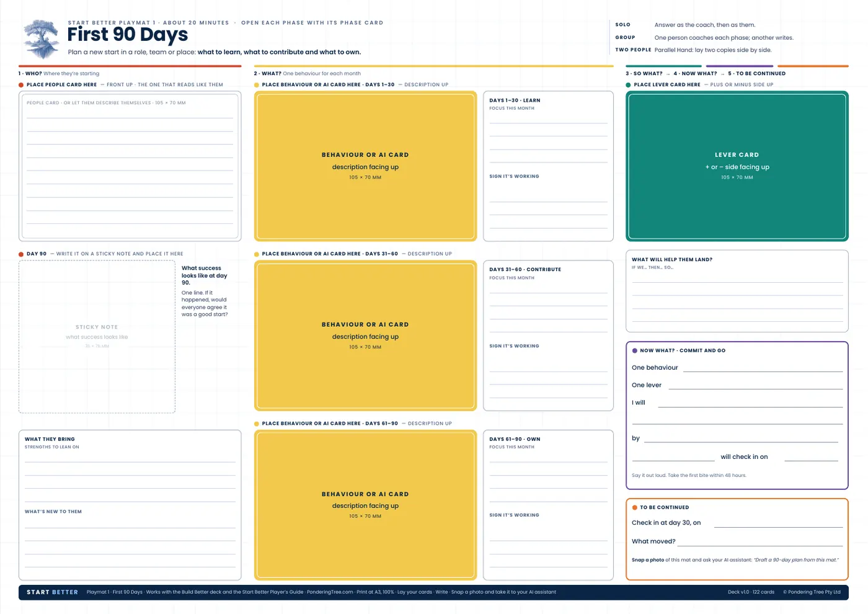Click the DAYS 61–90 · OWN heading
This screenshot has height=614, width=868.
515,439
